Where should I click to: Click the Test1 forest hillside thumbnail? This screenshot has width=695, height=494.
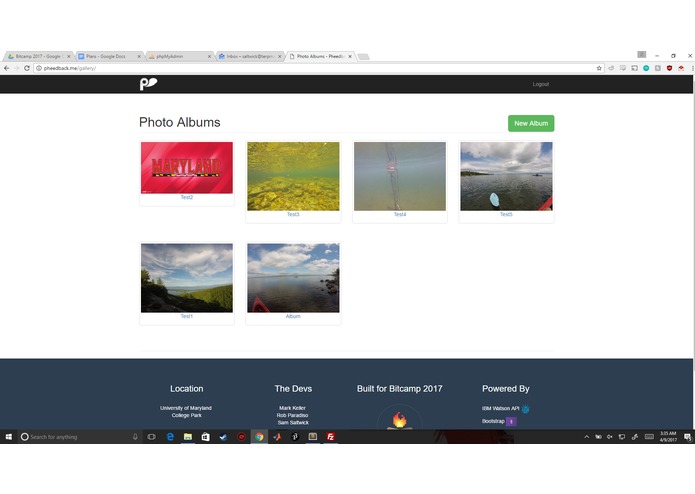[x=187, y=278]
